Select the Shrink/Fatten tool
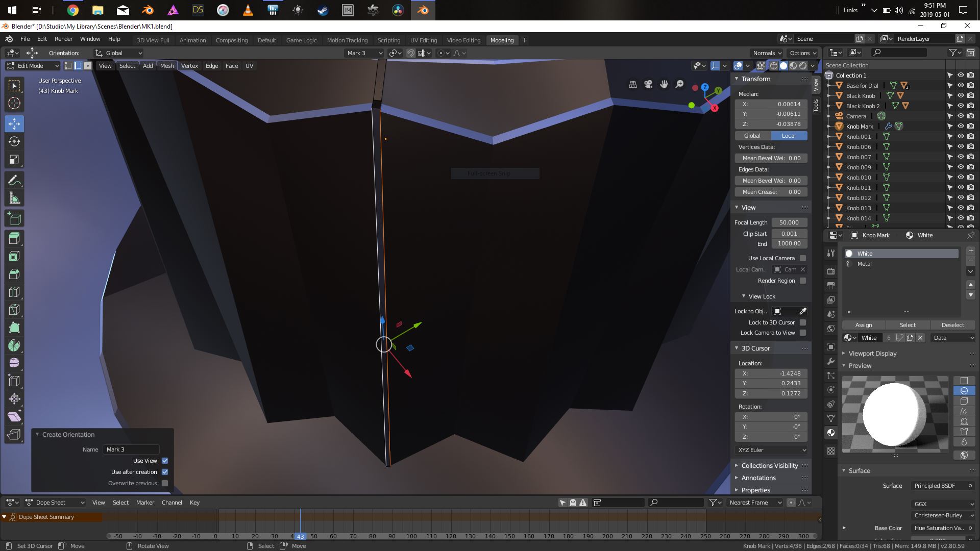Screen dimensions: 980x551 [x=14, y=398]
